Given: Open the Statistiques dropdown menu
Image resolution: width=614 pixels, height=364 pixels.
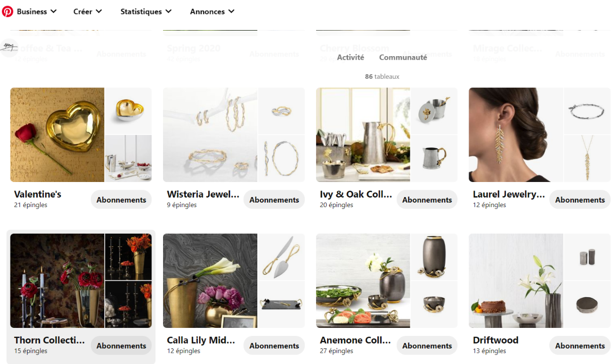Looking at the screenshot, I should coord(146,11).
